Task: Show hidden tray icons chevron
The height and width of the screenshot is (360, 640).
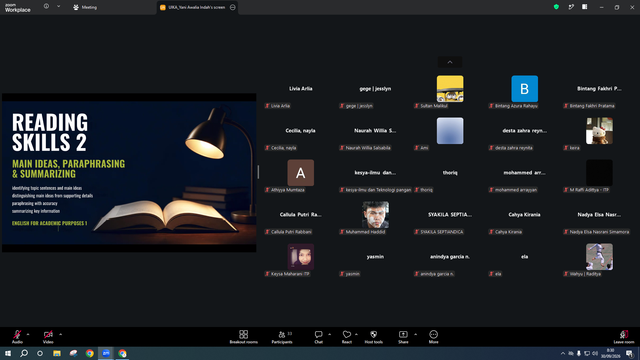Action: pos(563,353)
